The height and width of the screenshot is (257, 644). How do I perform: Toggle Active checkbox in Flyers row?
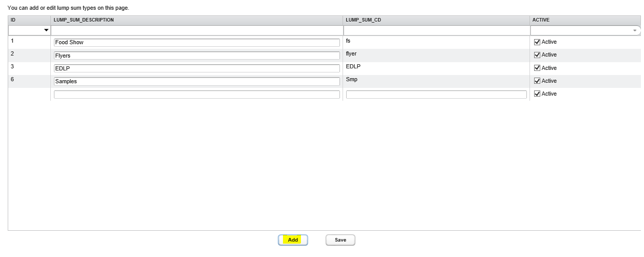[537, 55]
